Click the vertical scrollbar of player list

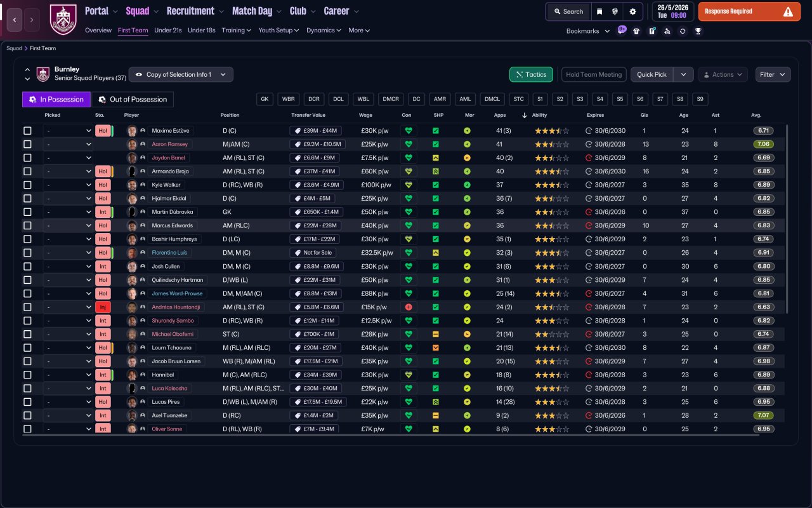click(787, 219)
